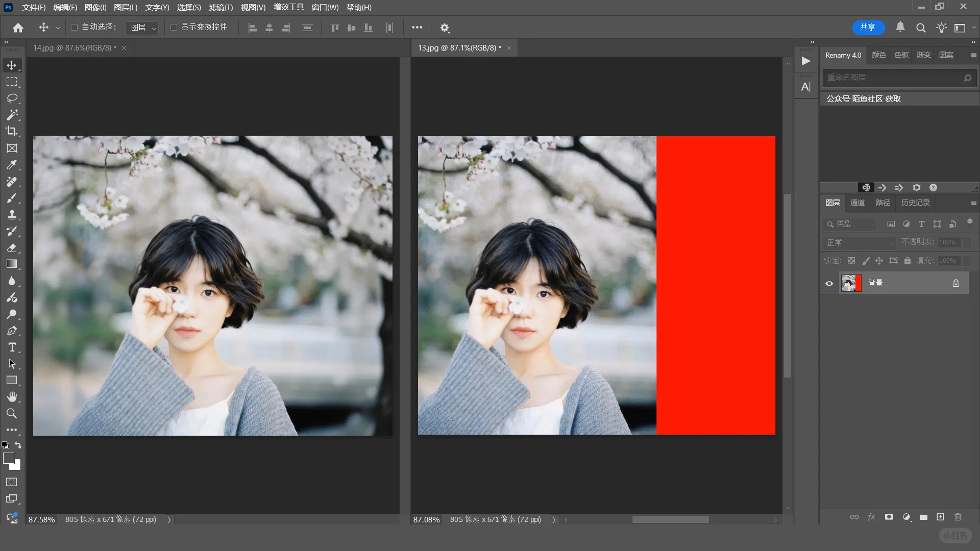Click the 共享 share button

[x=868, y=28]
